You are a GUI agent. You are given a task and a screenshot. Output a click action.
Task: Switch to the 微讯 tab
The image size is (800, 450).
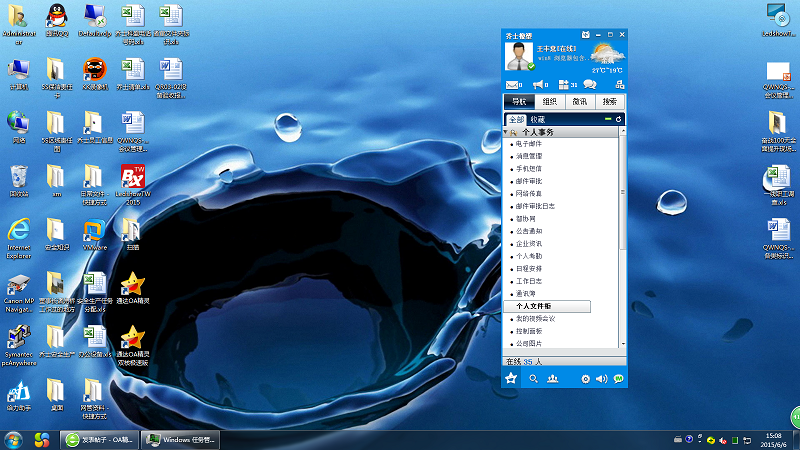point(580,102)
